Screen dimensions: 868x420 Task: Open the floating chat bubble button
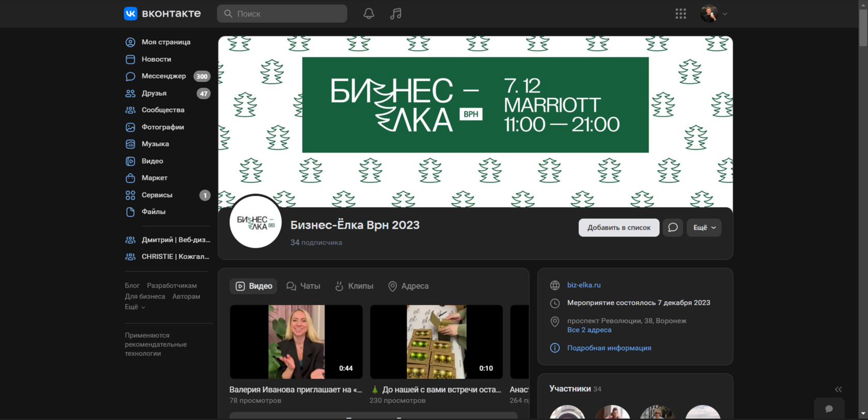(829, 409)
